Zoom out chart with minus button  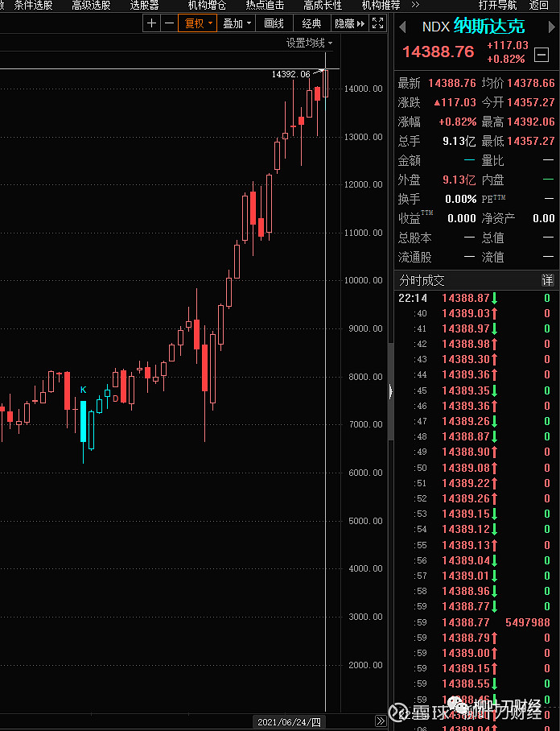pos(169,23)
